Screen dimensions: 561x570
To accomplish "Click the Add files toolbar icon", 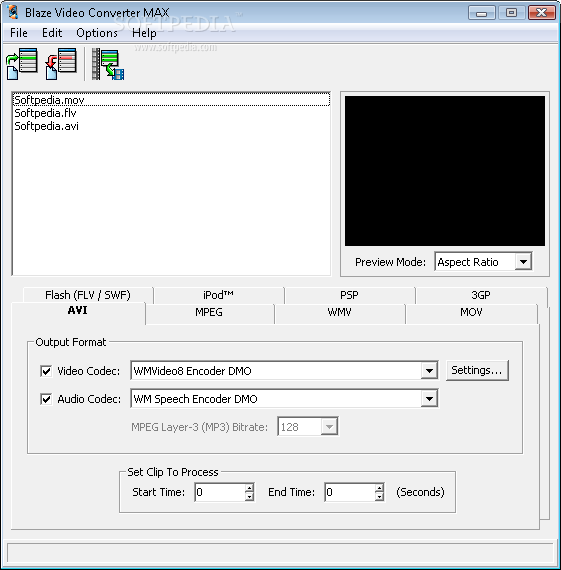I will click(x=22, y=64).
